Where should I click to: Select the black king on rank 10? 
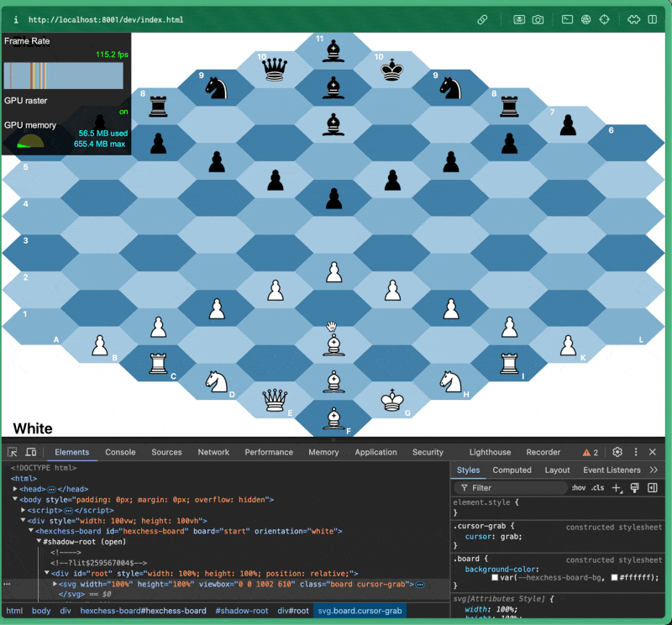(x=392, y=70)
